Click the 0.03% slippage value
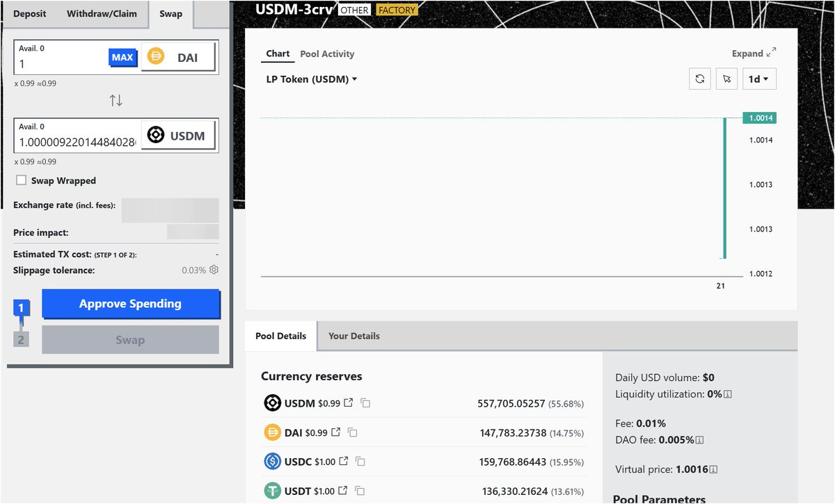The width and height of the screenshot is (835, 504). click(x=193, y=270)
